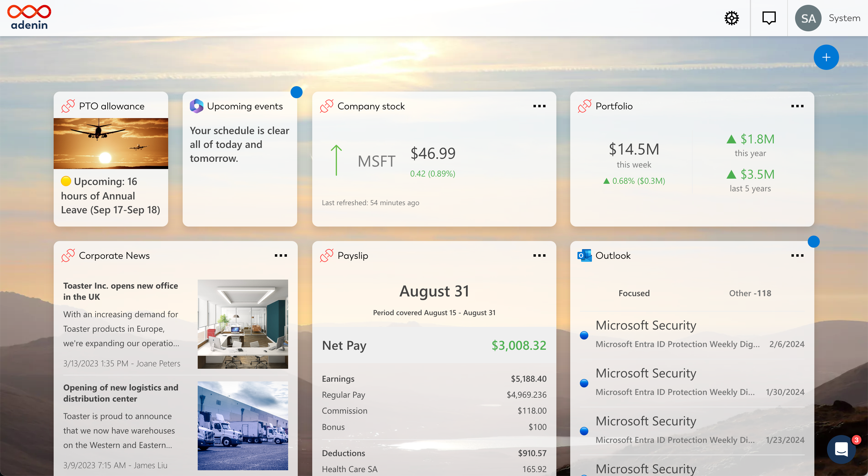Open the Microsoft Security email dated 1/30/2024

pos(692,382)
